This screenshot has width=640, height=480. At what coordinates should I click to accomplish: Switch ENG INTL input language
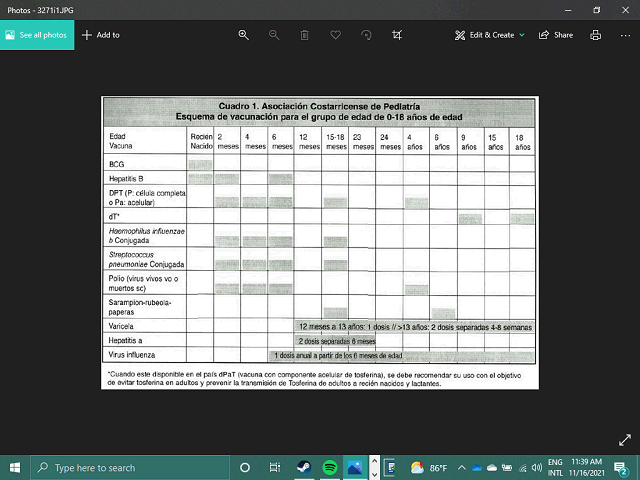point(555,468)
